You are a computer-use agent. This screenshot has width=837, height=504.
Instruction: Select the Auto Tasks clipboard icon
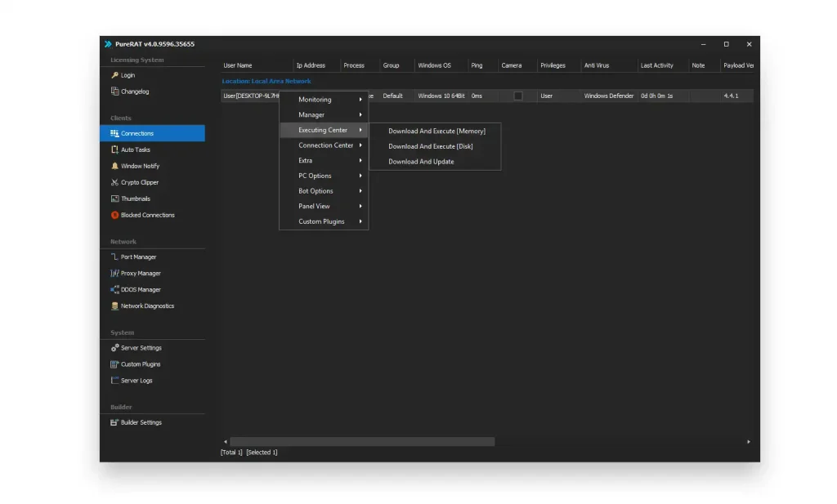pos(114,149)
